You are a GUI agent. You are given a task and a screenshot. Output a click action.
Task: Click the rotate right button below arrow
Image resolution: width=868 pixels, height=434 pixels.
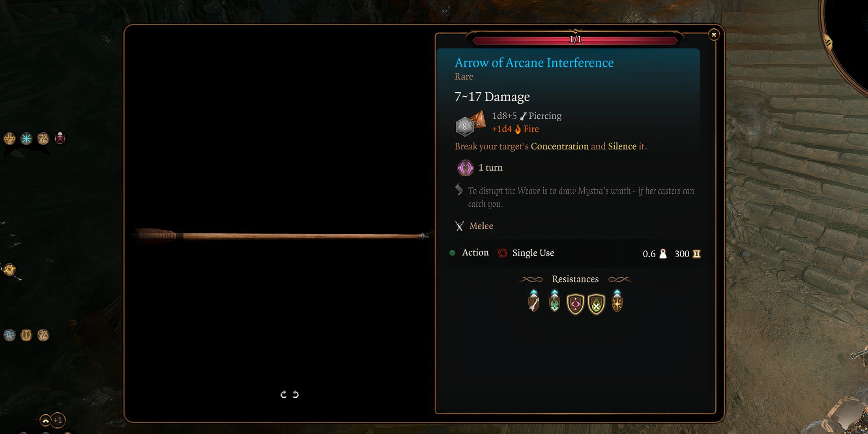click(x=282, y=394)
